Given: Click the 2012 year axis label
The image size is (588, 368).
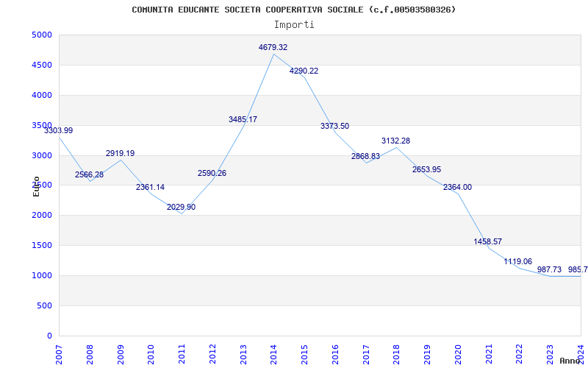Looking at the screenshot, I should [212, 354].
